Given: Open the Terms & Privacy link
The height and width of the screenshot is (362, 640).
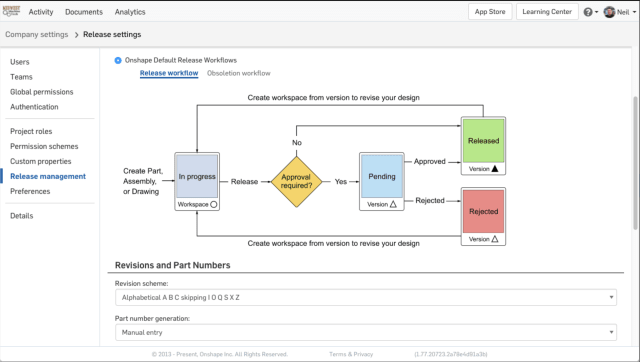Looking at the screenshot, I should (351, 354).
